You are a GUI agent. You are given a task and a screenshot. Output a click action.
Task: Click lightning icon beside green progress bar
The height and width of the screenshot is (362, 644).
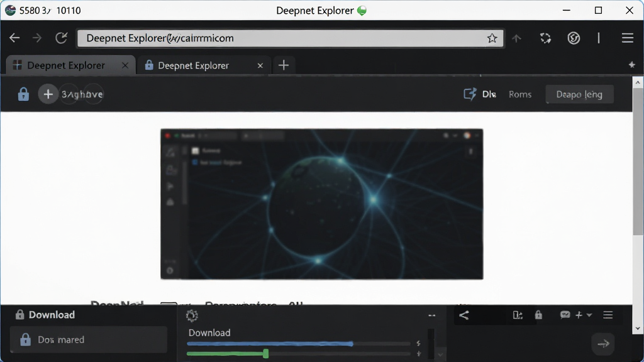pos(418,354)
